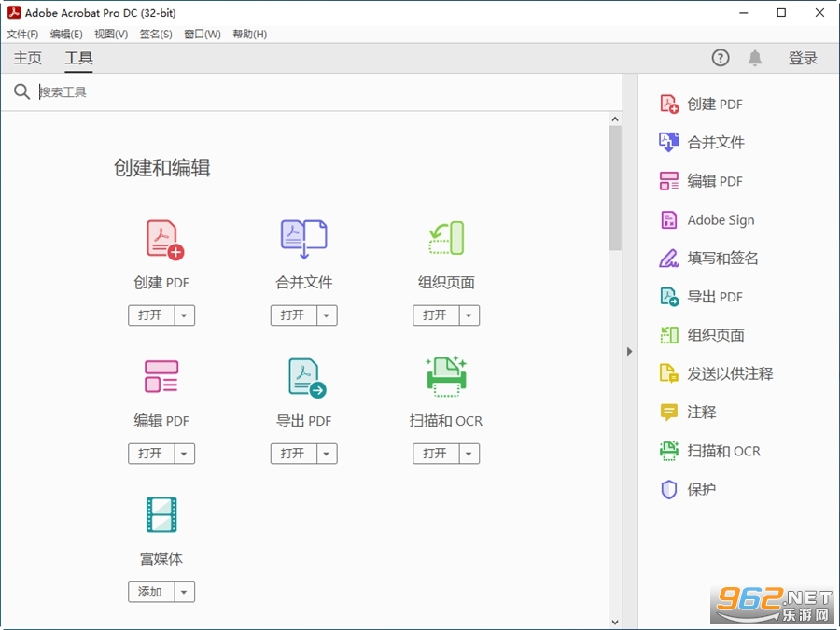Click 填写和签名 label in right sidebar

(x=722, y=259)
